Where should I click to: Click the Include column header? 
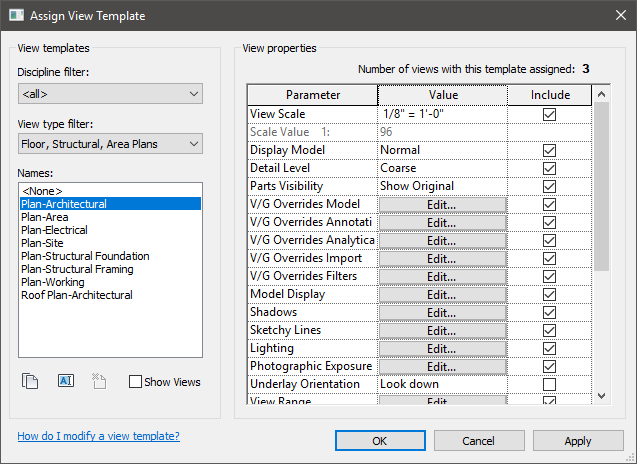pos(550,95)
